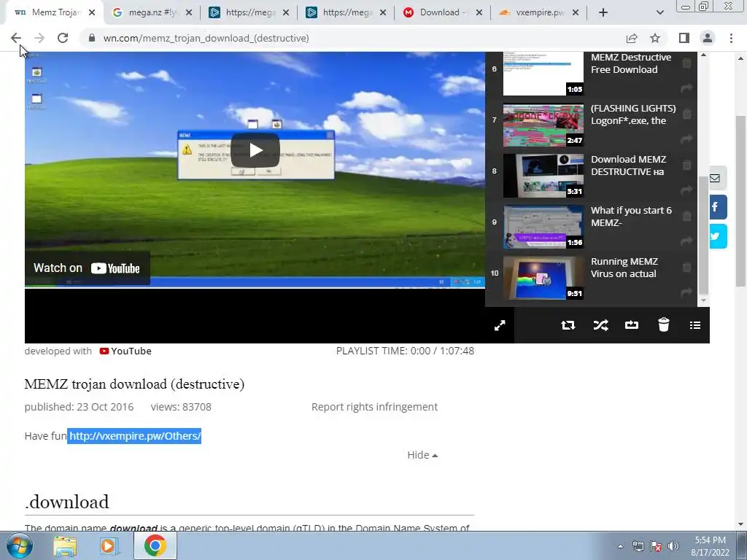Open the volume speaker tray icon

click(673, 546)
